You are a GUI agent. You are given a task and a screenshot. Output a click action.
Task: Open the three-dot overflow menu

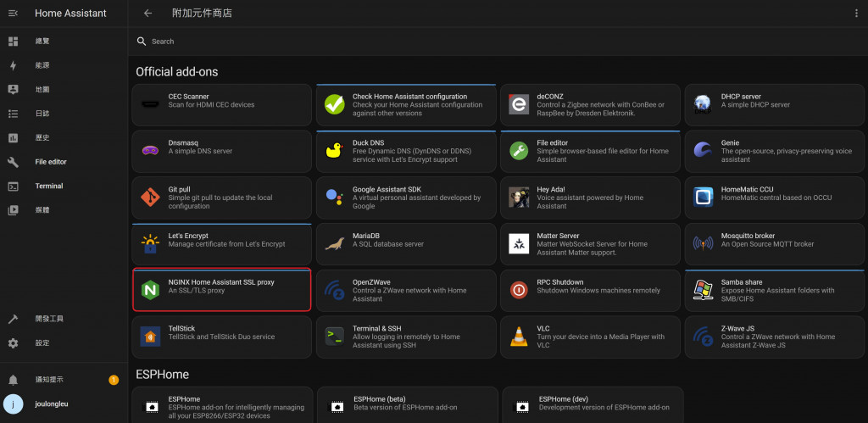856,14
